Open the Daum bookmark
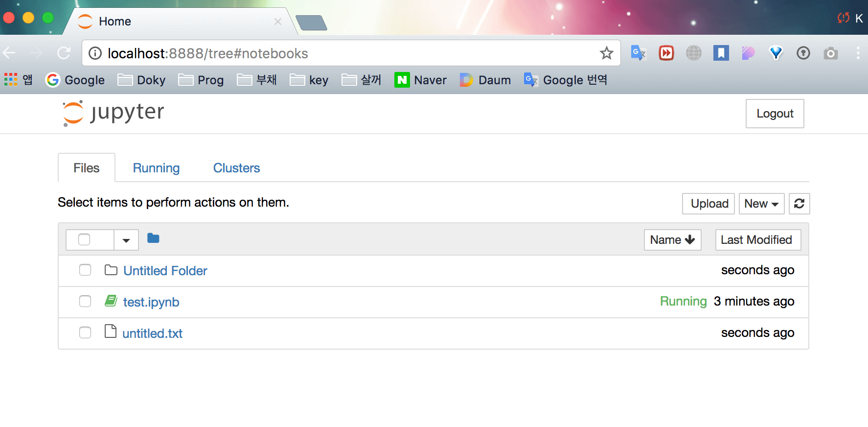Image resolution: width=868 pixels, height=427 pixels. tap(485, 79)
